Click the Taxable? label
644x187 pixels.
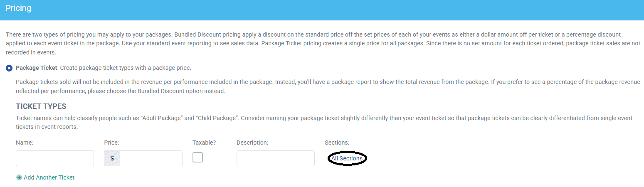(204, 143)
